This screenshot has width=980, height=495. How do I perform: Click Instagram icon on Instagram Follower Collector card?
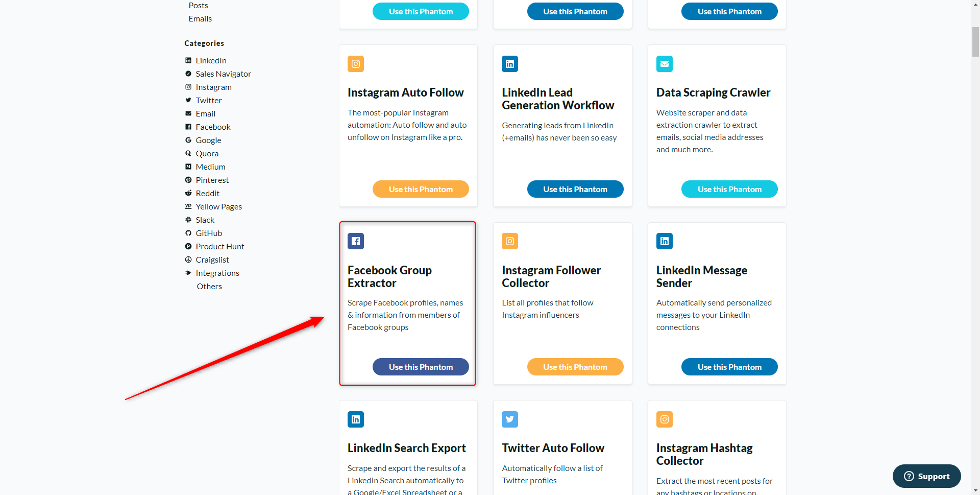[x=510, y=241]
